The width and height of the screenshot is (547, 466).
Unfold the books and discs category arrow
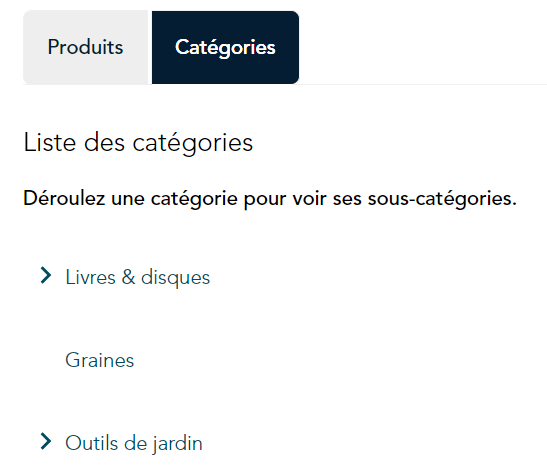click(x=46, y=276)
